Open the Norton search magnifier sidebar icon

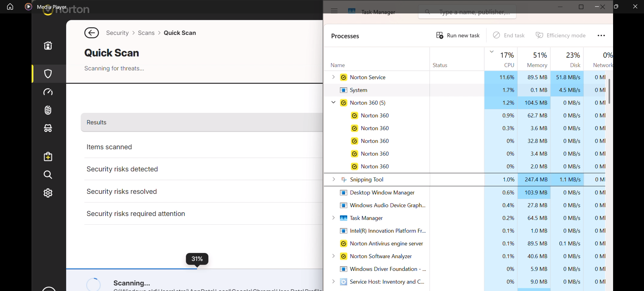click(x=48, y=175)
